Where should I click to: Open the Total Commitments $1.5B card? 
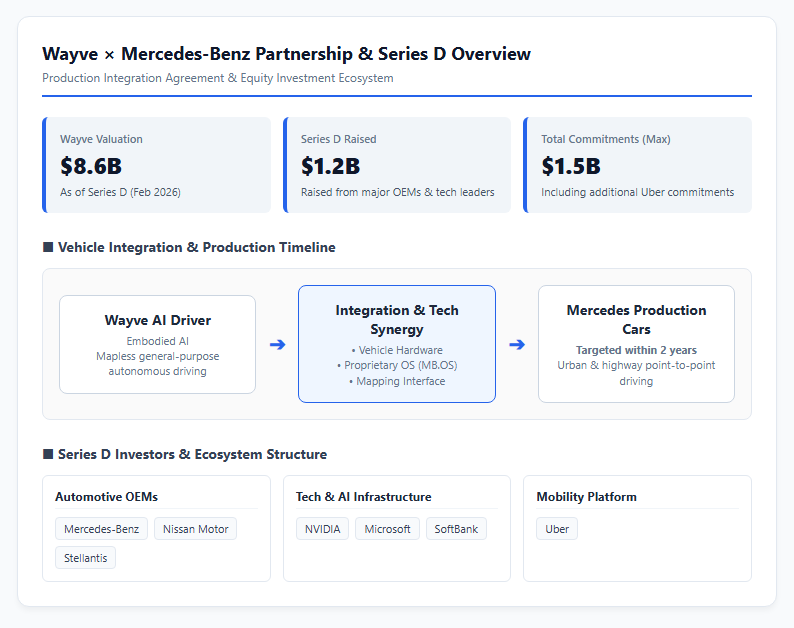tap(638, 165)
